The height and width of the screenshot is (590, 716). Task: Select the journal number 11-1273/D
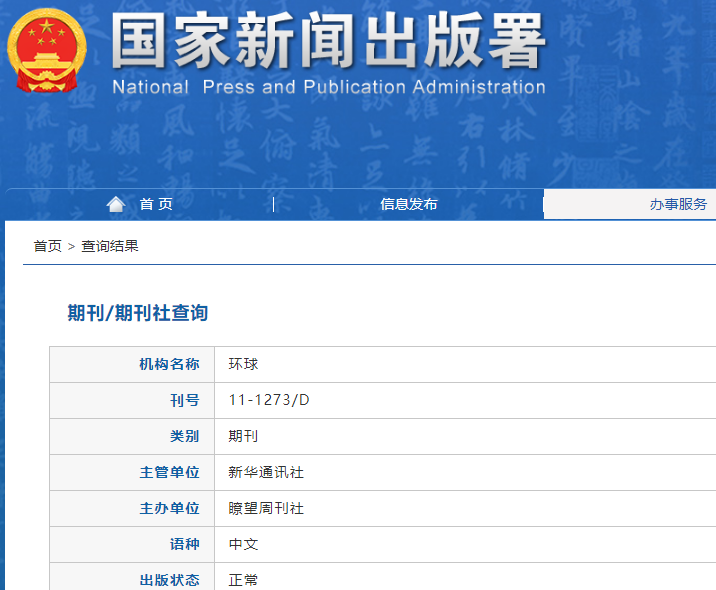[x=269, y=400]
